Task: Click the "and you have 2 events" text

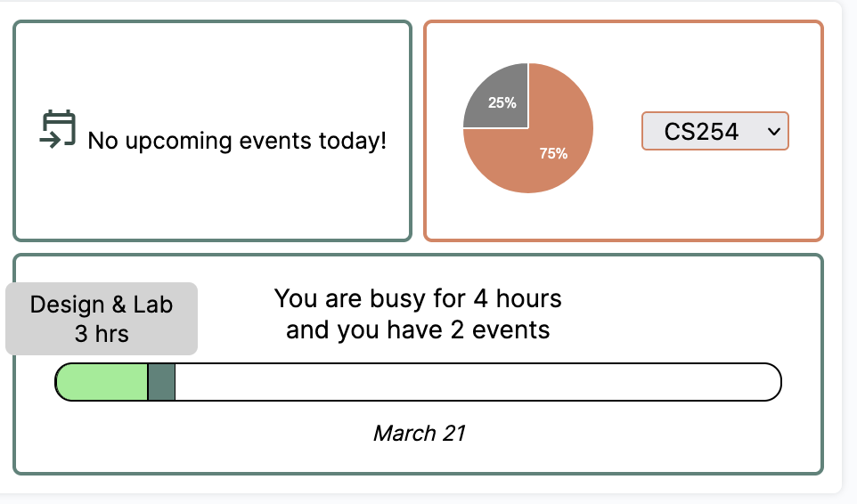Action: (x=418, y=330)
